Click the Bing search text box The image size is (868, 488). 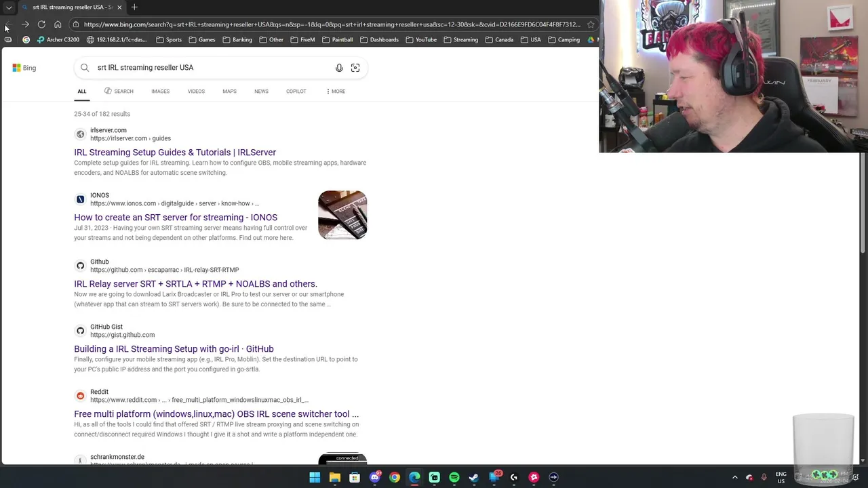213,68
